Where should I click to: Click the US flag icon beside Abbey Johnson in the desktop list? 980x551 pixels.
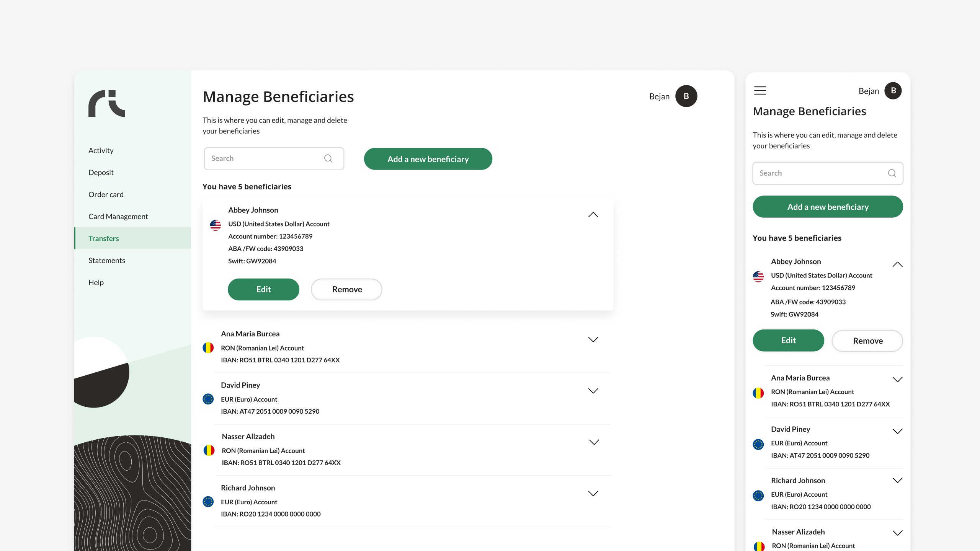(x=216, y=225)
